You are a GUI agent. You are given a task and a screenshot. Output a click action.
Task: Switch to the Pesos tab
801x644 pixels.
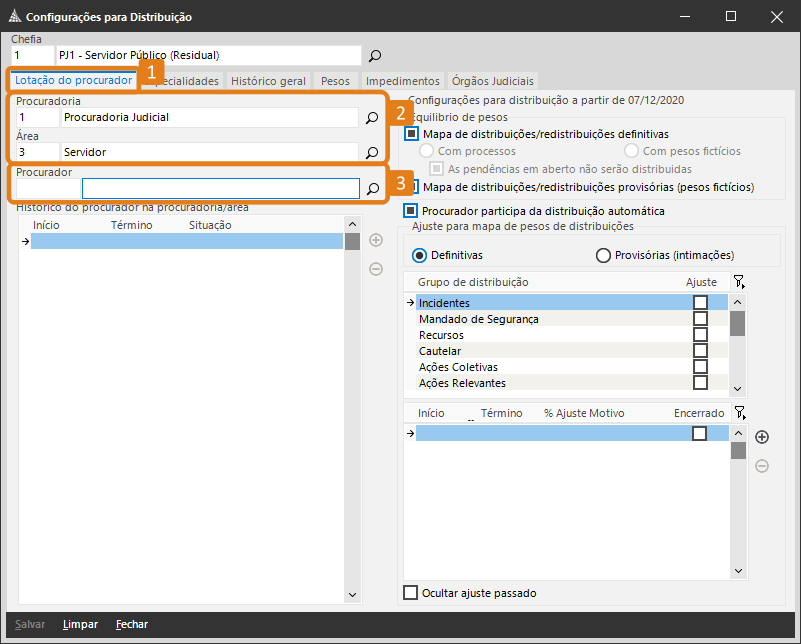(335, 81)
